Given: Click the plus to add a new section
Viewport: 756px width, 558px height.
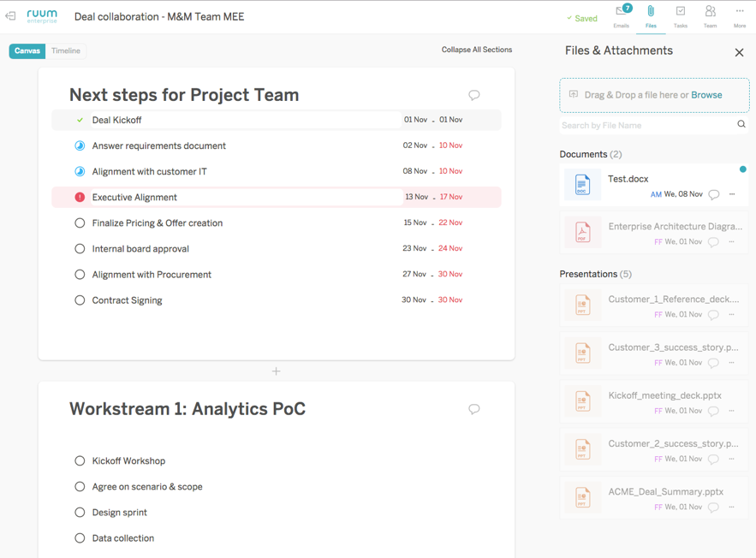Looking at the screenshot, I should tap(276, 371).
